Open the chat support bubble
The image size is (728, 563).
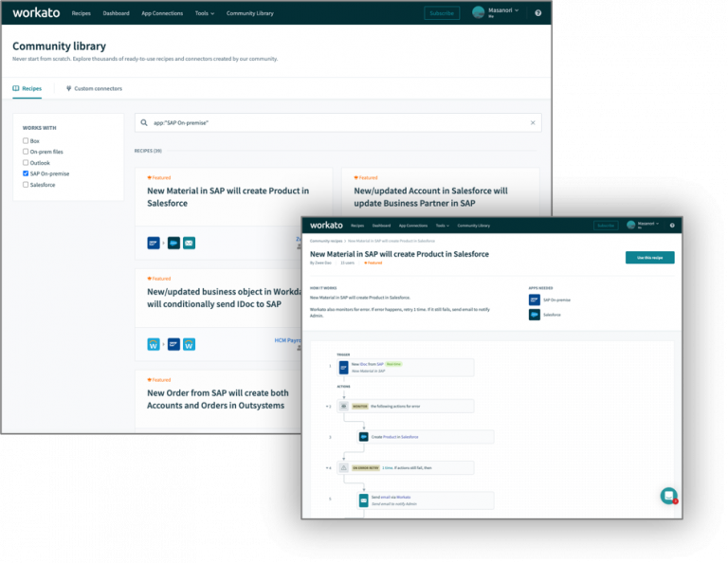pos(668,496)
